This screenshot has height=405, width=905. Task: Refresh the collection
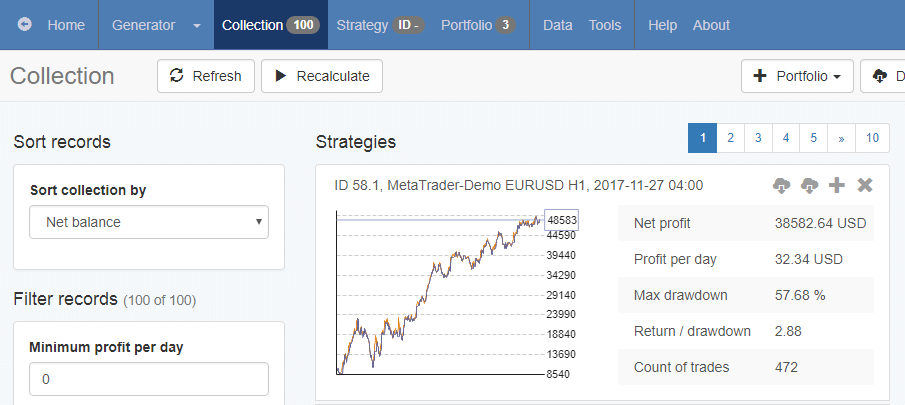pyautogui.click(x=205, y=76)
